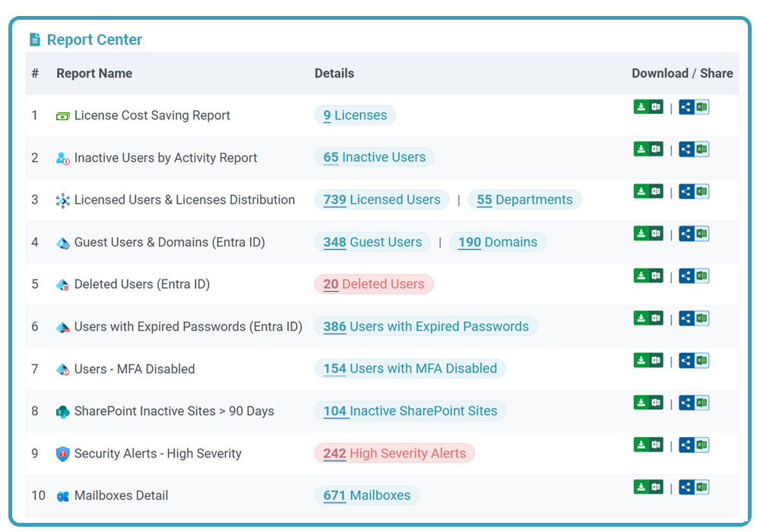
Task: Open the 739 Licensed Users link
Action: [x=382, y=200]
